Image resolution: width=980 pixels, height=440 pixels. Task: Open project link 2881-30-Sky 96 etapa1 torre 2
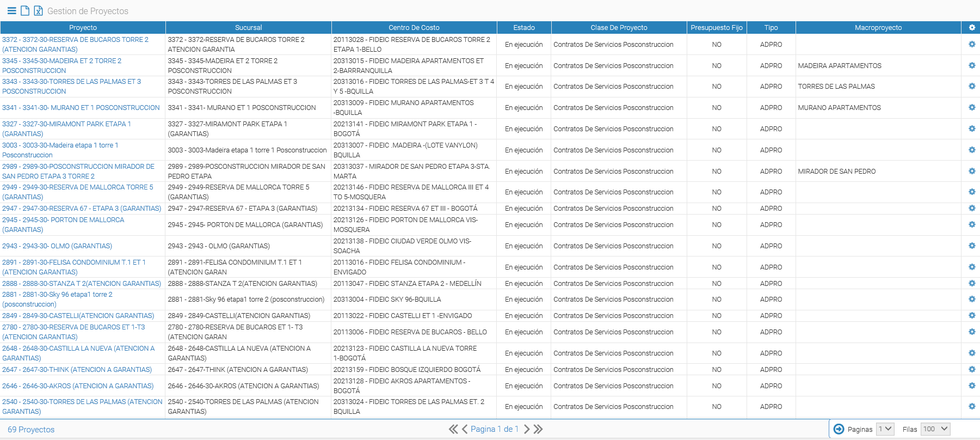point(57,299)
